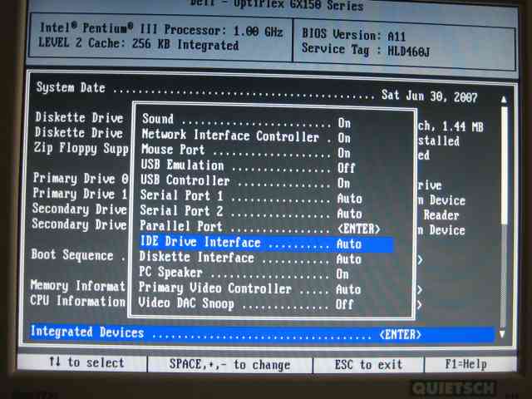
Task: Open the Parallel Port ENTER submenu
Action: coord(358,229)
